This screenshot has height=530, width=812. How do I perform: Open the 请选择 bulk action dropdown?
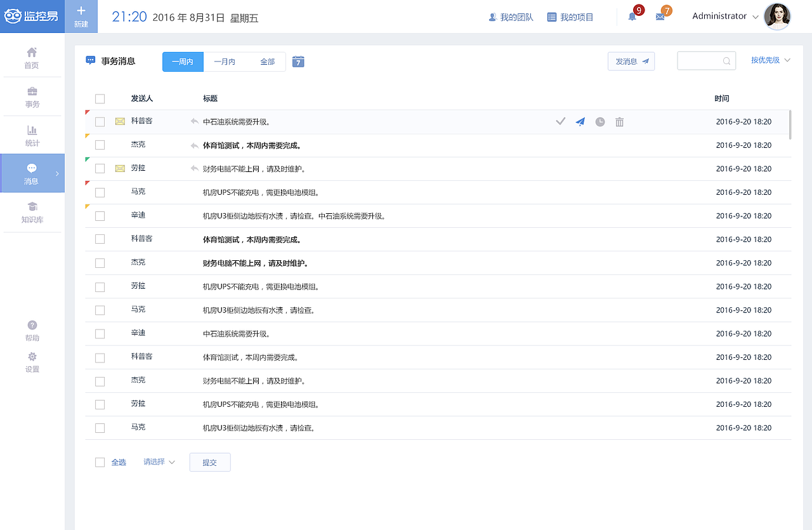click(159, 462)
